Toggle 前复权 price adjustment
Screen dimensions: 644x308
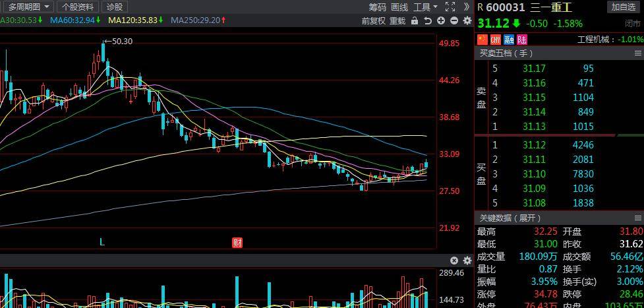pyautogui.click(x=373, y=20)
